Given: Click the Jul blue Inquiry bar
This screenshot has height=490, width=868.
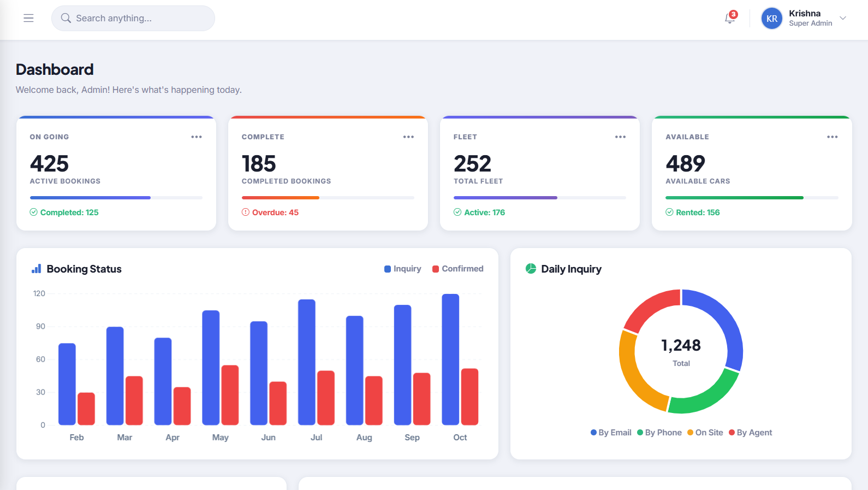Looking at the screenshot, I should (307, 362).
